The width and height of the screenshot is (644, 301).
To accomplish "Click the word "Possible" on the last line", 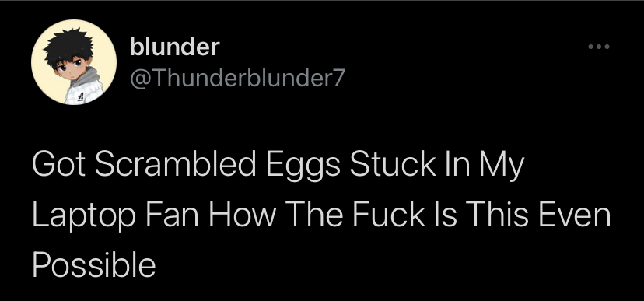I will (x=94, y=264).
